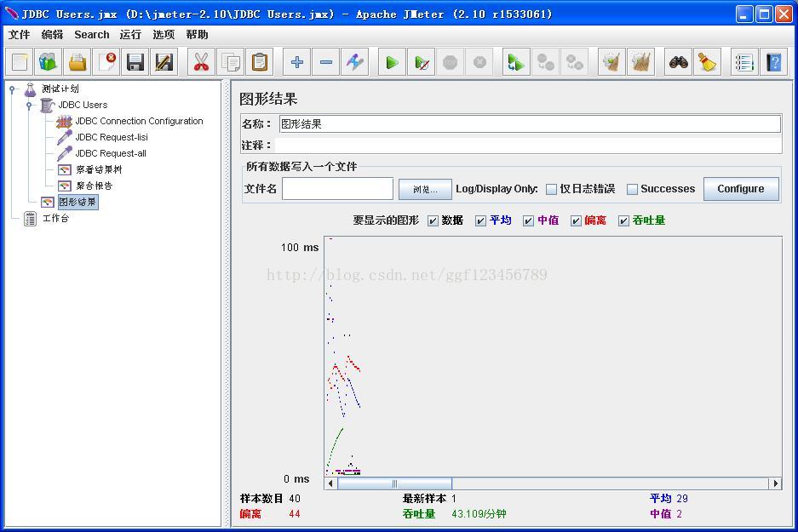Click the Save As toolbar icon
798x532 pixels.
[164, 62]
